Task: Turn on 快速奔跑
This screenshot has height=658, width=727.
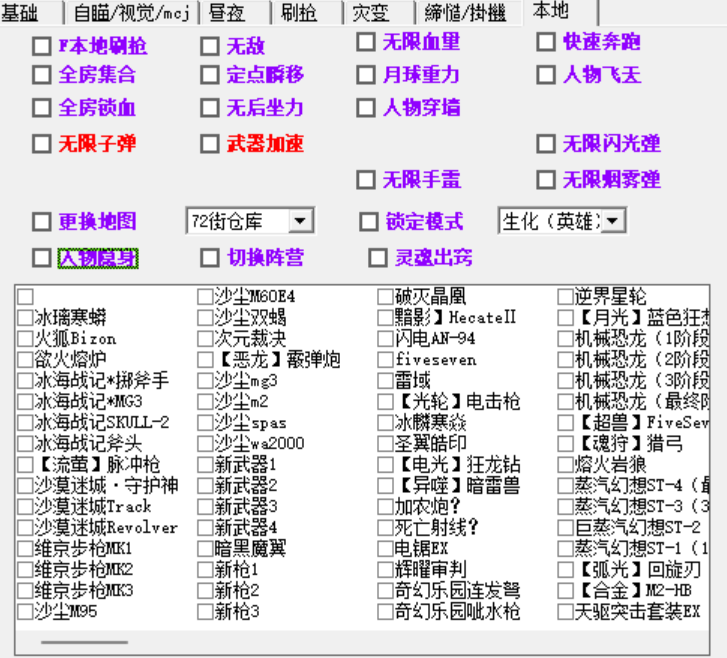Action: (546, 42)
